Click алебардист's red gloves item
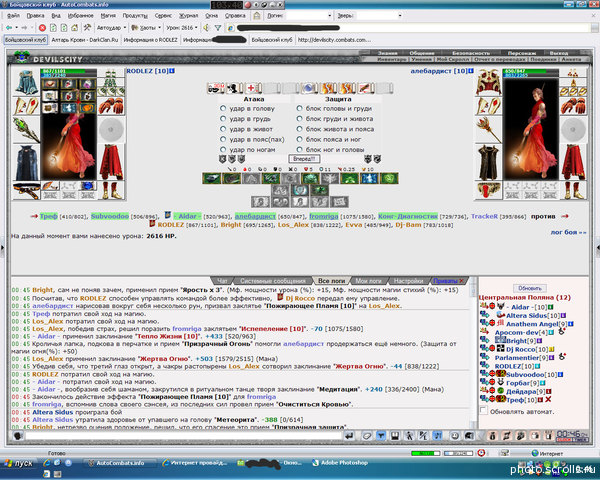Image resolution: width=600 pixels, height=480 pixels. pos(573,106)
